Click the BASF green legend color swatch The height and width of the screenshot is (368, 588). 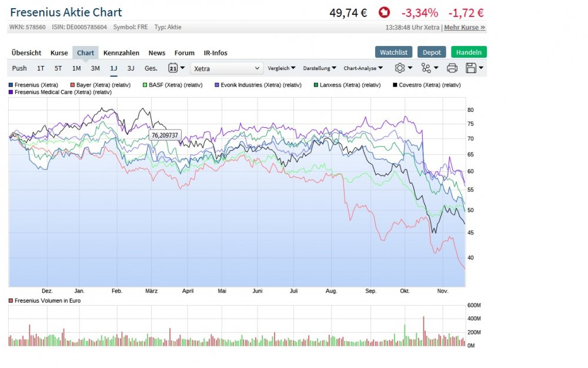[145, 85]
